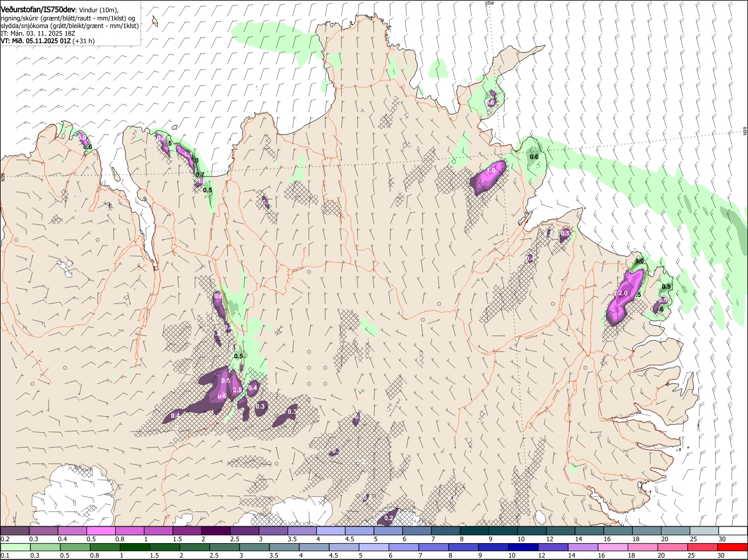Screen dimensions: 748x560
Task: Click the '0.1' label under the green legend row
Action: [x=5, y=555]
